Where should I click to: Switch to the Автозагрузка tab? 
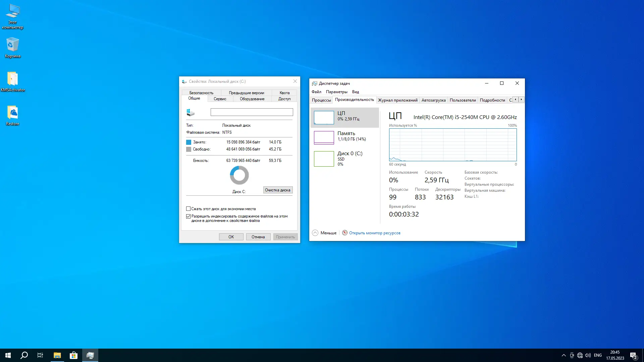point(433,100)
